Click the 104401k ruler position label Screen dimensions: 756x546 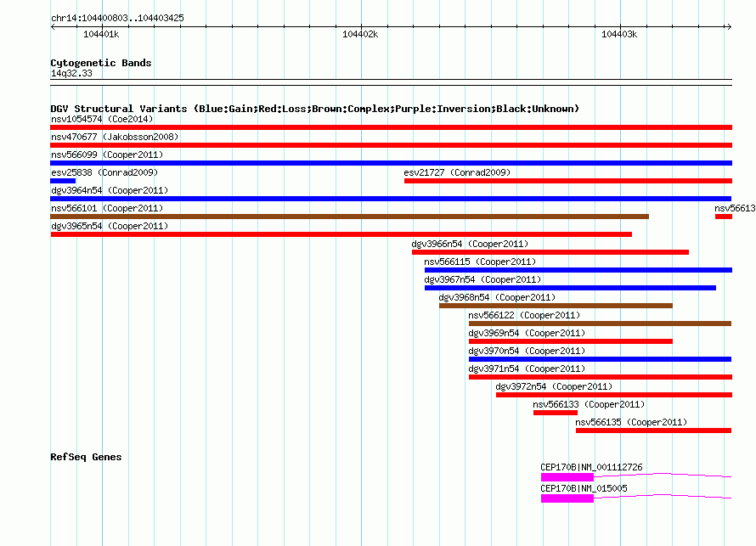(x=101, y=34)
